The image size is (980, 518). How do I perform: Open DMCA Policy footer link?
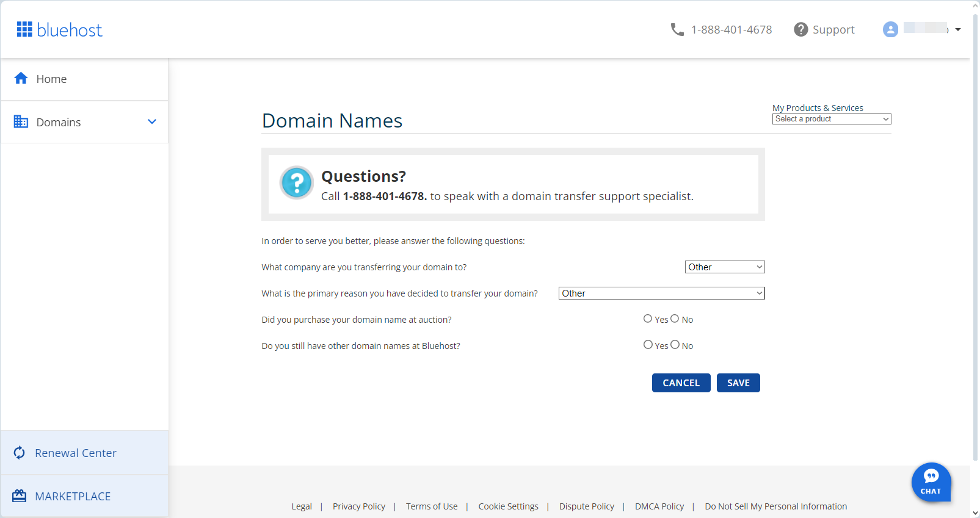[x=659, y=506]
